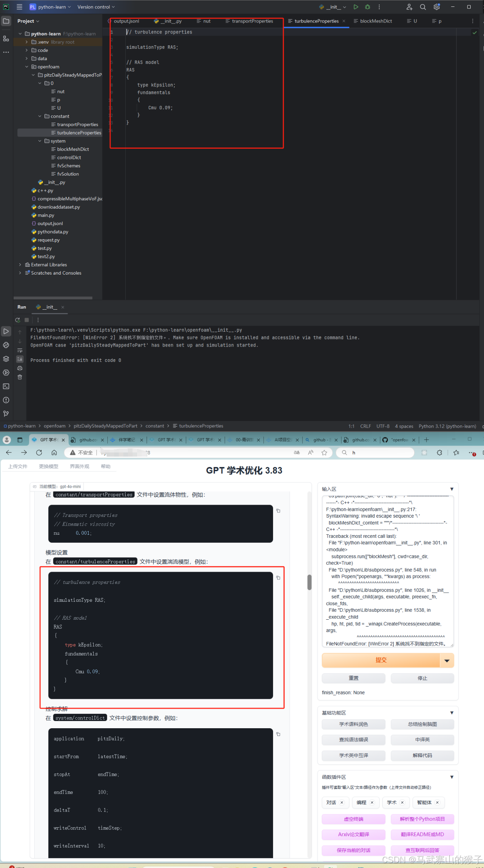Viewport: 484px width, 868px height.
Task: Open the Structure tool window icon
Action: (6, 38)
